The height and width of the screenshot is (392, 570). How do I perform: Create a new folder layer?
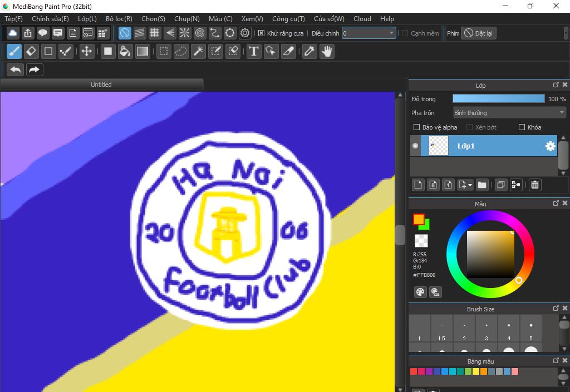(482, 185)
